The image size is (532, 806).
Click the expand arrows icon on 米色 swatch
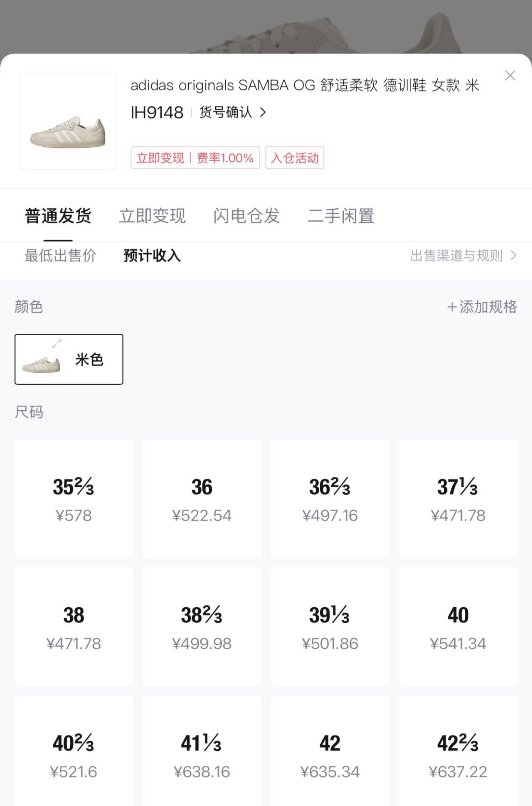pos(57,343)
